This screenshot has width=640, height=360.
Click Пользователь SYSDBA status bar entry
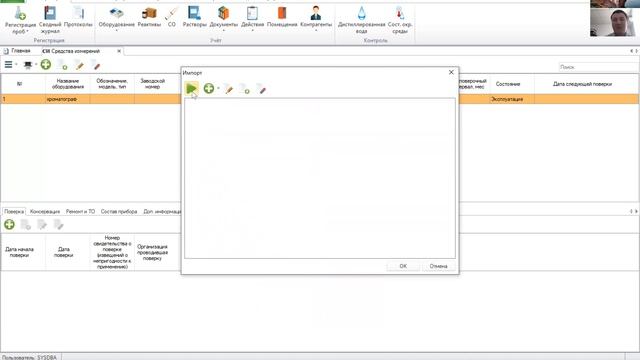(30, 357)
